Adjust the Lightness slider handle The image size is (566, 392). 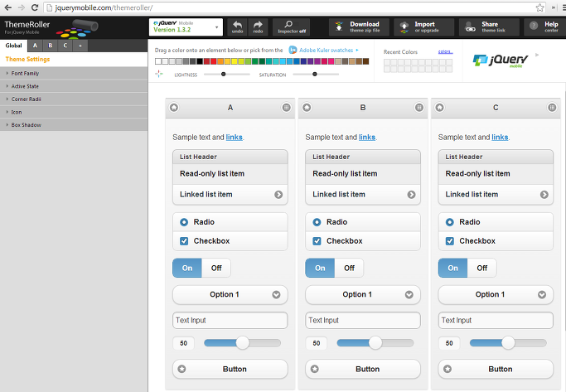[x=224, y=74]
